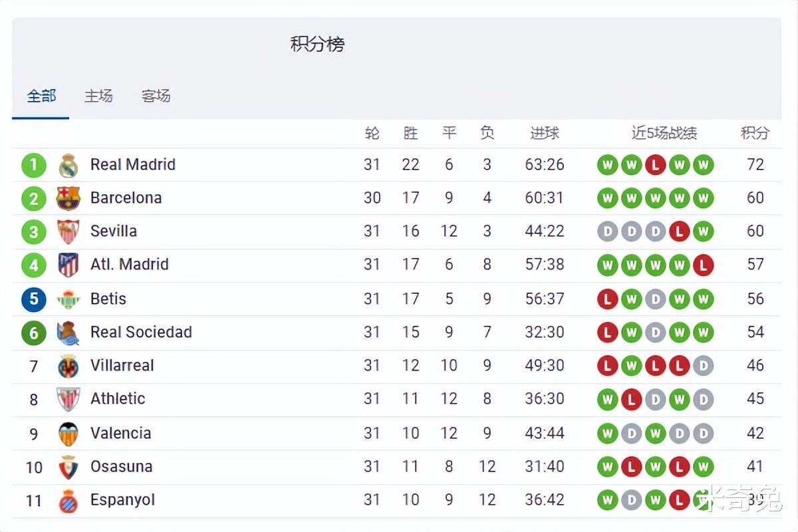Open the Villarreal team name link

point(122,365)
